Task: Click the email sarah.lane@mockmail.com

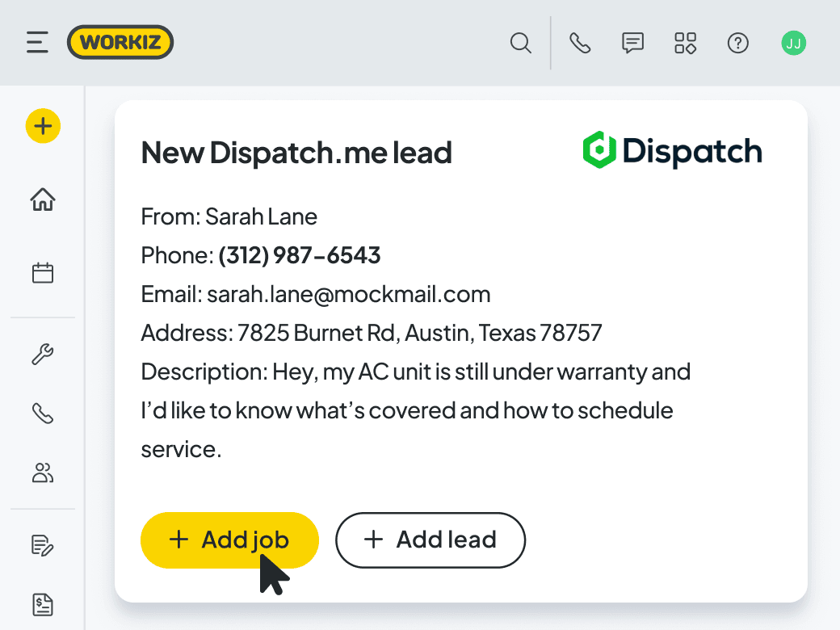Action: coord(349,294)
